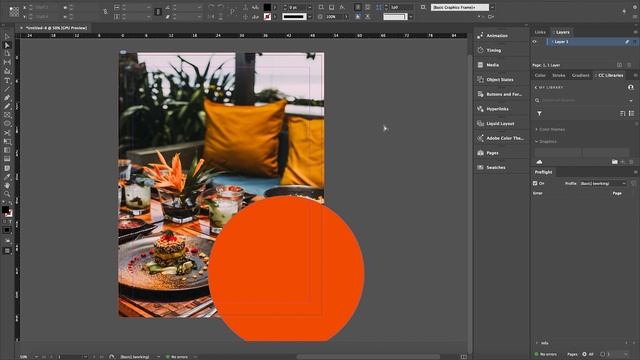Screen dimensions: 640x360
Task: Switch to the Gradient tab
Action: [580, 76]
